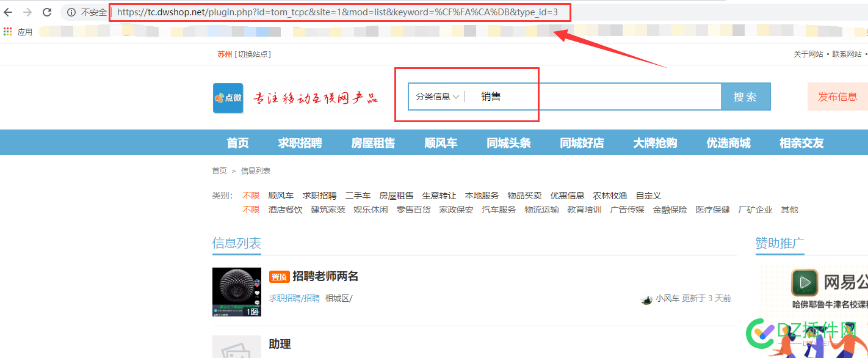The width and height of the screenshot is (868, 358).
Task: Filter by category 生意转让
Action: (x=439, y=195)
